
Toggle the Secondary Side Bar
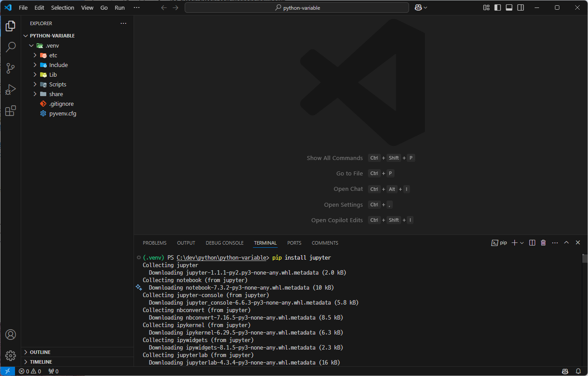tap(521, 7)
